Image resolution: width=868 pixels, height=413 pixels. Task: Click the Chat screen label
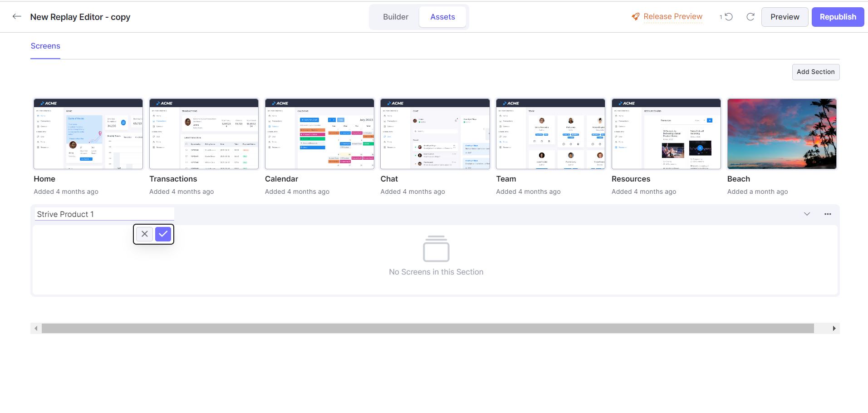pyautogui.click(x=389, y=179)
